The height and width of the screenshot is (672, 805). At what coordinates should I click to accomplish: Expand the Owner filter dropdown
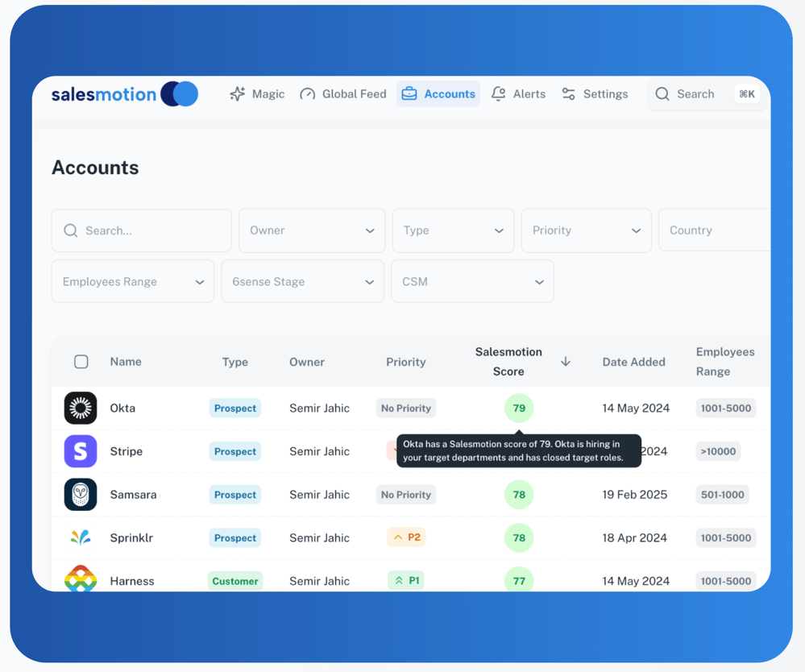coord(312,230)
